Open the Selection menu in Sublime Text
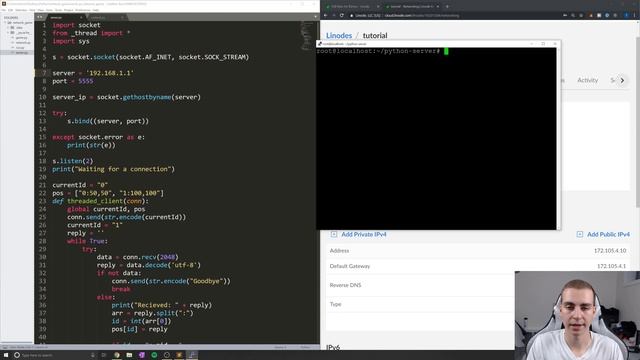The width and height of the screenshot is (640, 360). coord(21,10)
